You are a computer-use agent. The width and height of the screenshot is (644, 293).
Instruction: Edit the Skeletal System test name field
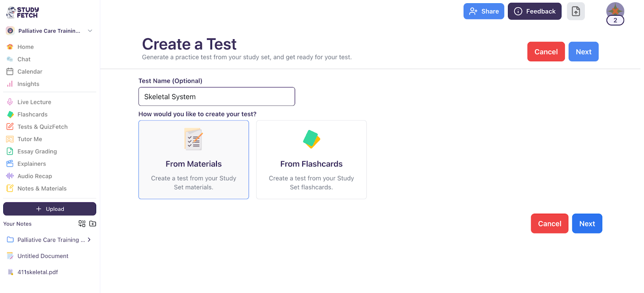click(x=217, y=96)
